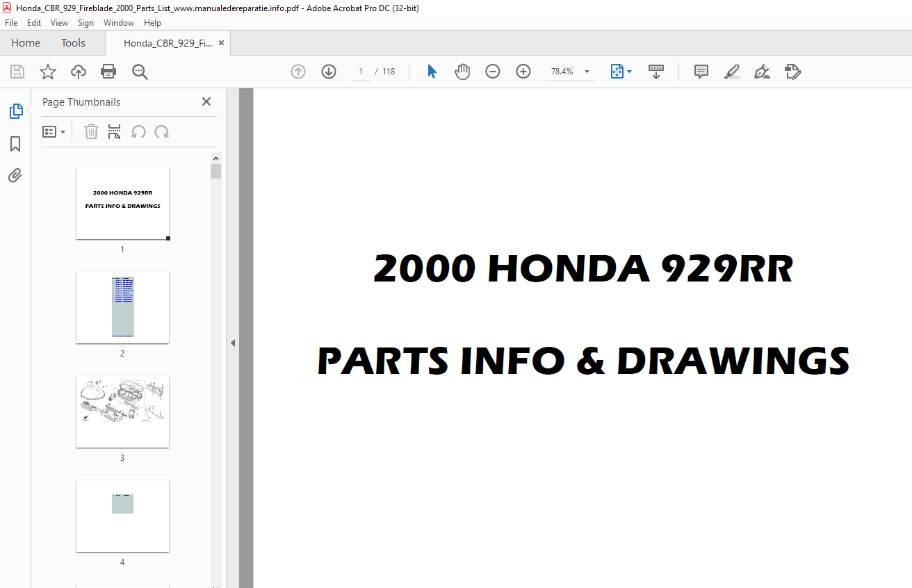
Task: Select page 2 thumbnail
Action: [x=122, y=307]
